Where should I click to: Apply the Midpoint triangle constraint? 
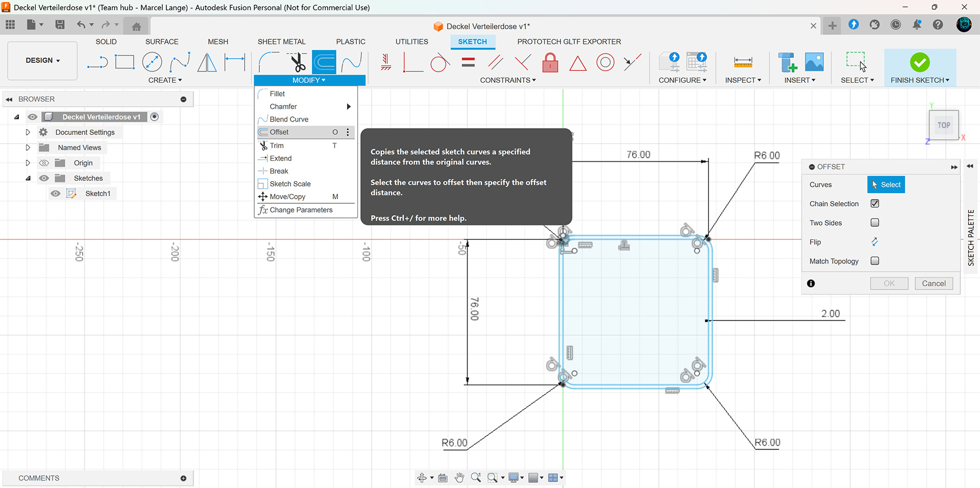[578, 63]
